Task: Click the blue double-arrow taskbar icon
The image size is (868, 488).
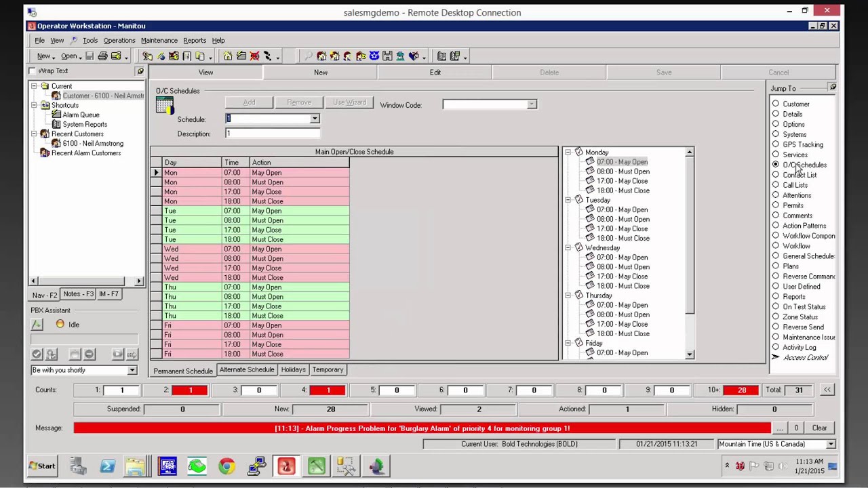Action: 107,466
